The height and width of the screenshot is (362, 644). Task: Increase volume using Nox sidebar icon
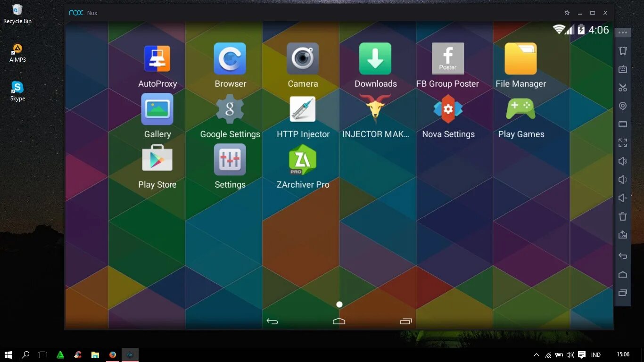pos(623,161)
